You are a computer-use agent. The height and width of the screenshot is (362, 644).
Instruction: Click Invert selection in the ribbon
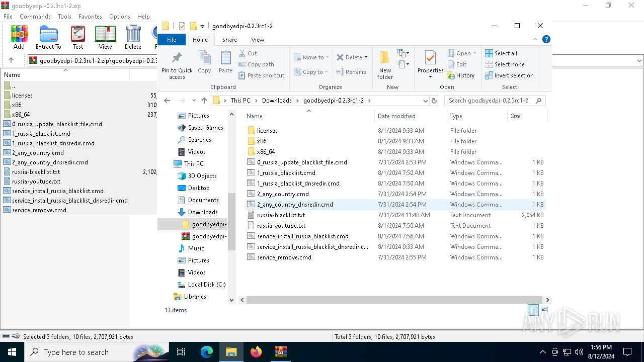point(509,75)
